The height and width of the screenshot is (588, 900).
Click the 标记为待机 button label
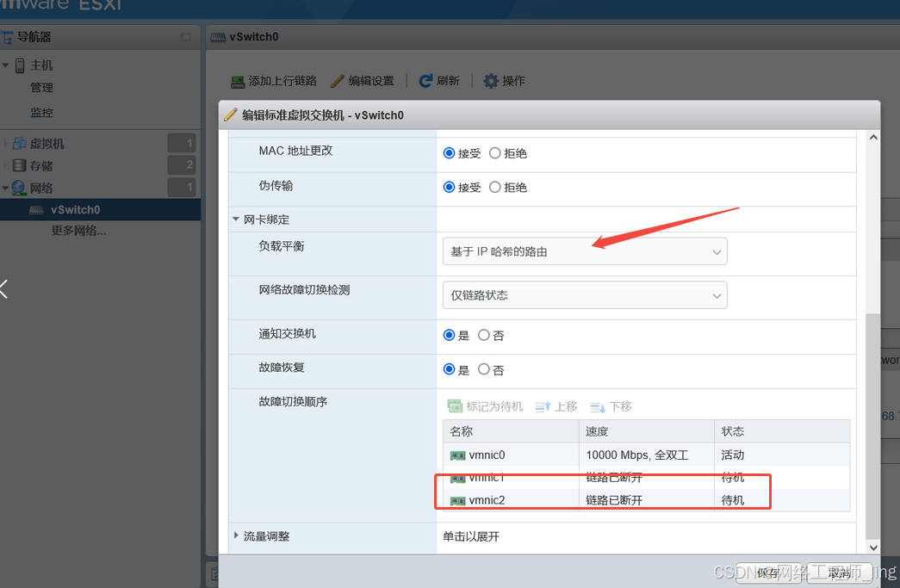[494, 406]
